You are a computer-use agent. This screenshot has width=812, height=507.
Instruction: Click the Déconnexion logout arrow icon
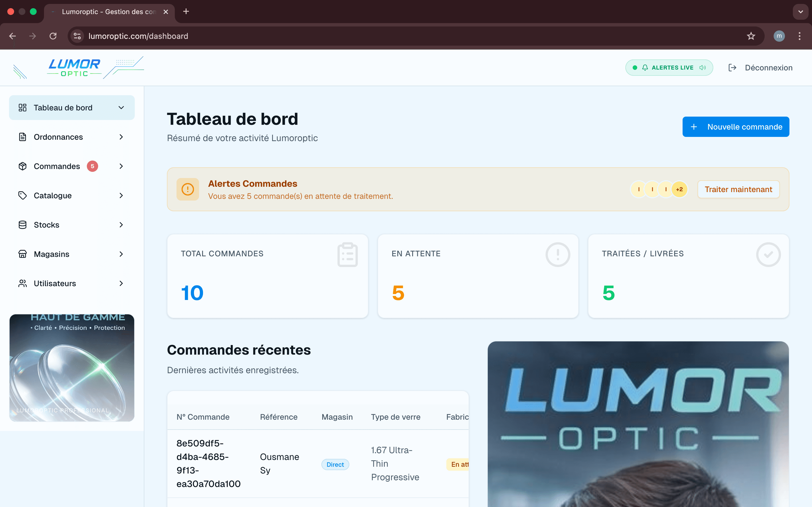(x=732, y=68)
